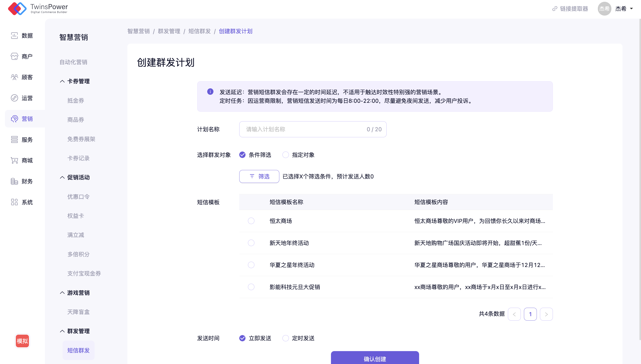Click the 链接提取器 link icon
This screenshot has width=641, height=364.
tap(555, 9)
